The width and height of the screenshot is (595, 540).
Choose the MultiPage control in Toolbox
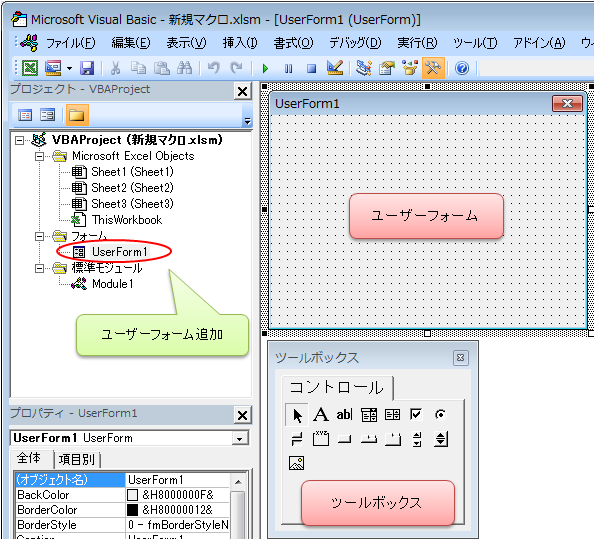393,439
